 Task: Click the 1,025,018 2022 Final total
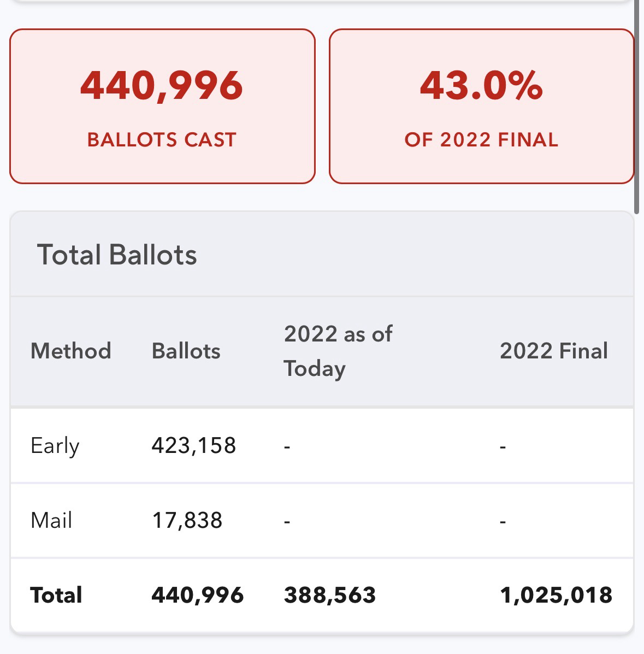[556, 595]
